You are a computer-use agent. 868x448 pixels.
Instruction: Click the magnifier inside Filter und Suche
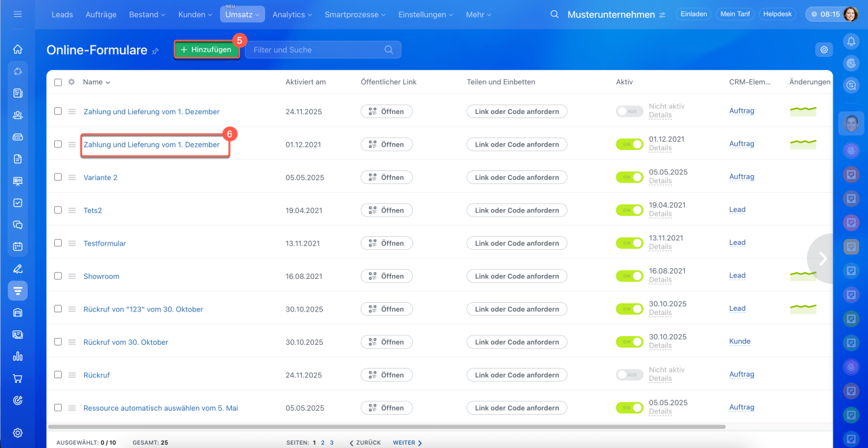pos(389,50)
